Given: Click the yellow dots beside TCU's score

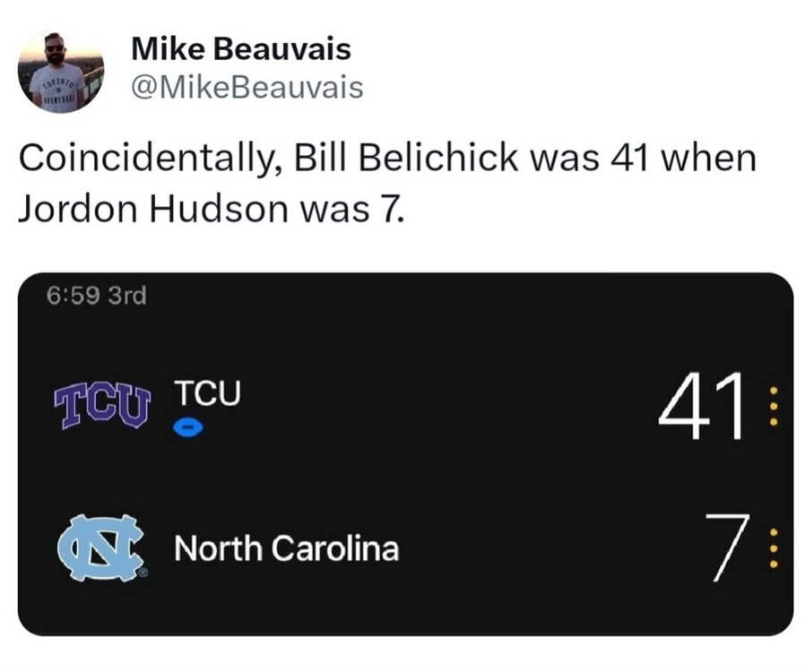Looking at the screenshot, I should click(775, 409).
